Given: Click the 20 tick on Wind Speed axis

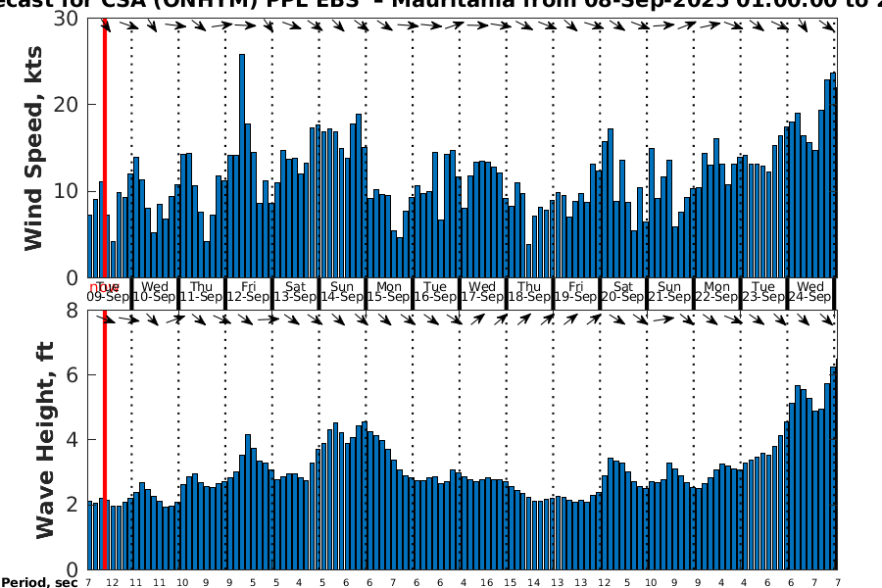Looking at the screenshot, I should [x=66, y=105].
